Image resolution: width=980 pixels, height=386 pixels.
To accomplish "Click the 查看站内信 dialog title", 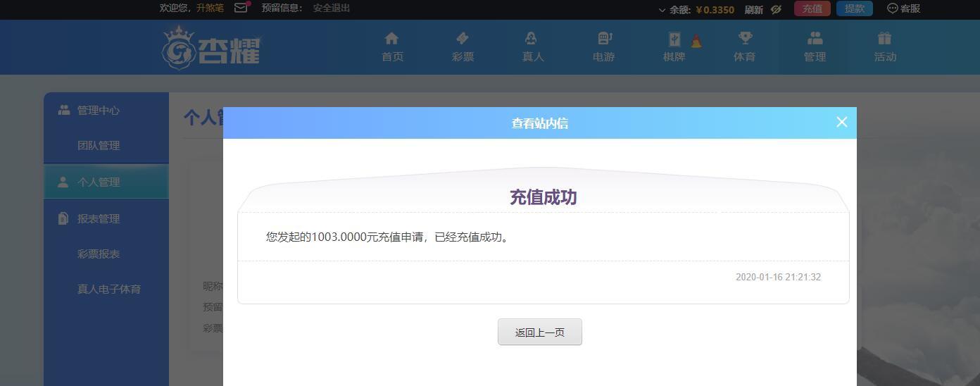I will click(x=540, y=123).
